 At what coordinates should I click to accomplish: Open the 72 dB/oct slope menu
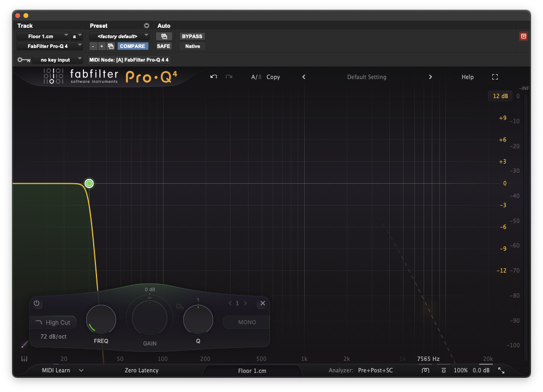[53, 336]
